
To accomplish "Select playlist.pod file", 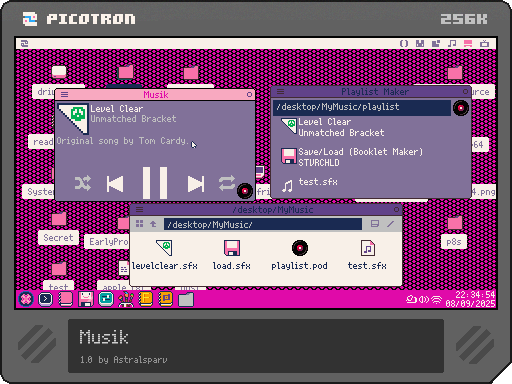I will (299, 255).
